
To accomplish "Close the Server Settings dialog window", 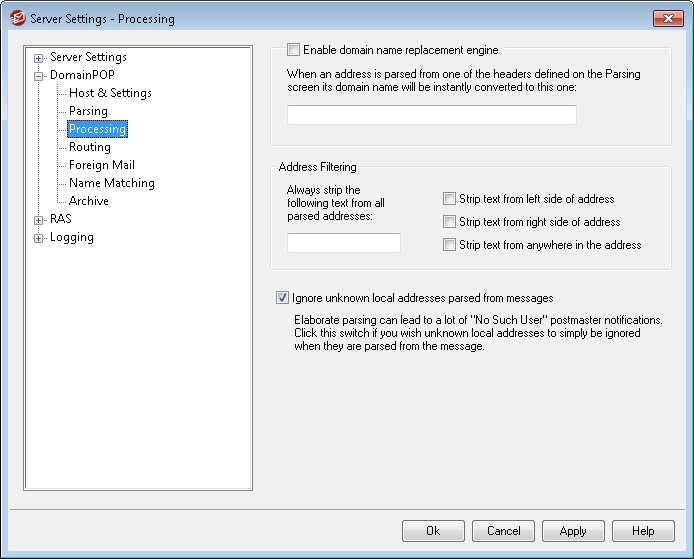I will coord(667,18).
